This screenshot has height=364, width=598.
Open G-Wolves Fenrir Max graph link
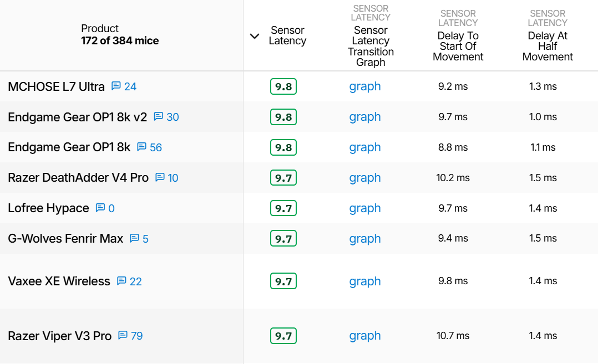coord(365,239)
